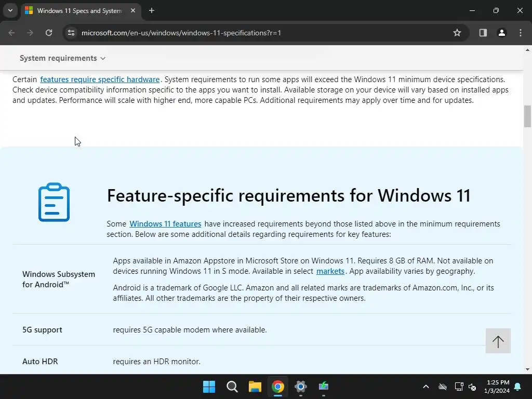This screenshot has width=532, height=399.
Task: Open Chrome side panel
Action: pos(483,33)
